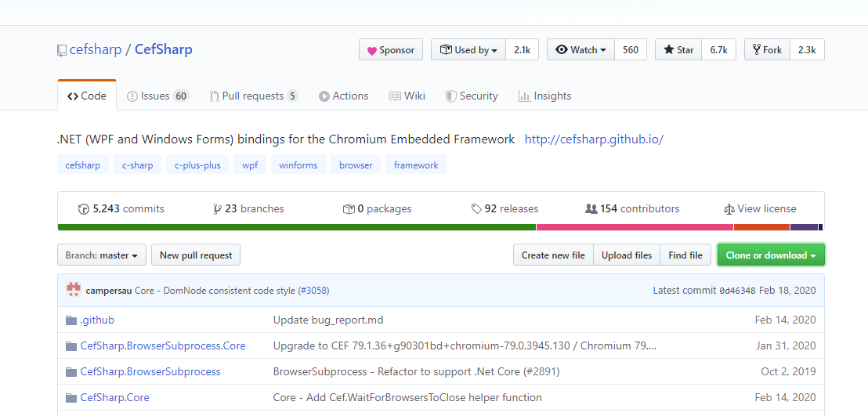Screen dimensions: 868x416
Task: Open the Security tab
Action: (x=472, y=96)
